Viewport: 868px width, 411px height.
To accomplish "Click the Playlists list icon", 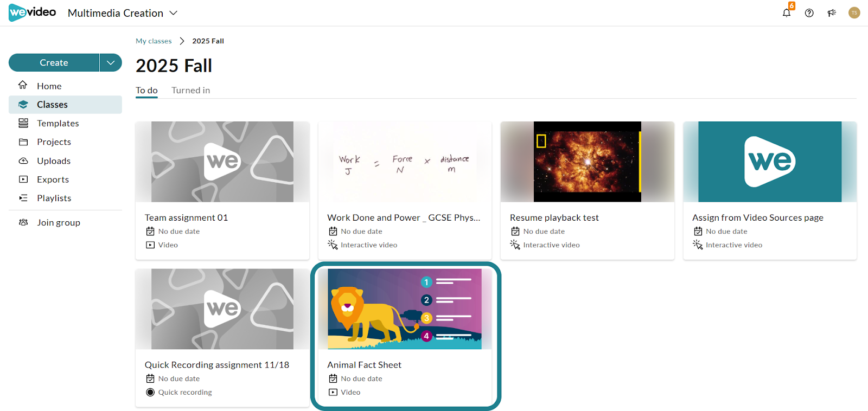I will click(x=23, y=198).
